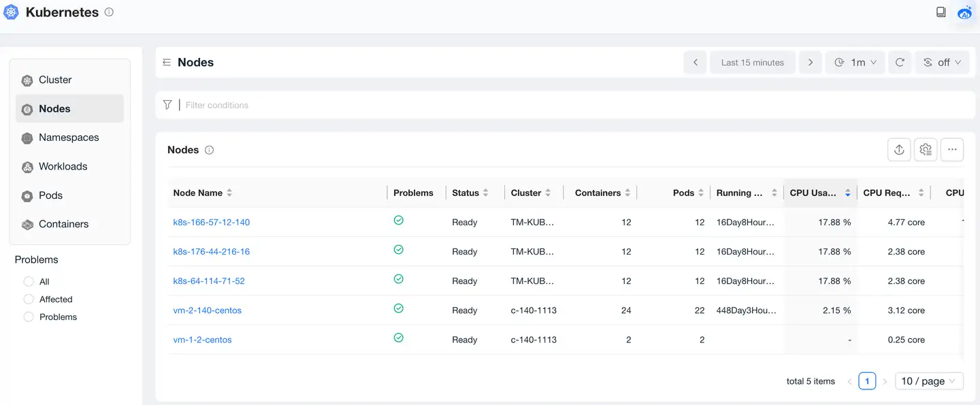Click the Filter conditions input field

(476, 105)
